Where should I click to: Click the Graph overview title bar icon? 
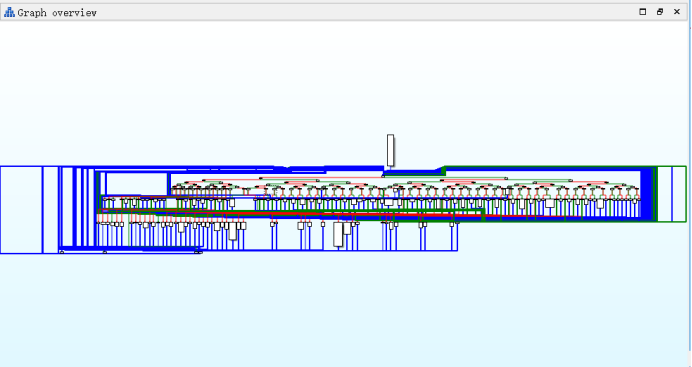click(x=9, y=12)
